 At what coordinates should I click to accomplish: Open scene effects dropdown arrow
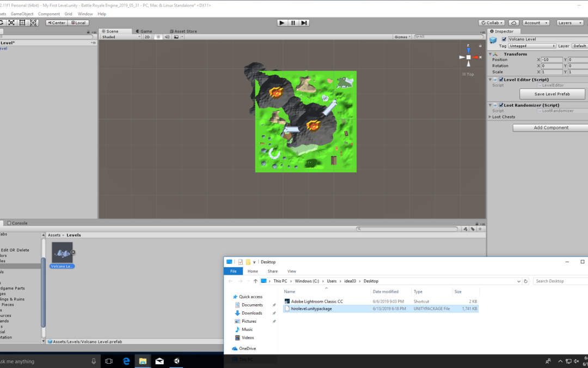(x=182, y=37)
